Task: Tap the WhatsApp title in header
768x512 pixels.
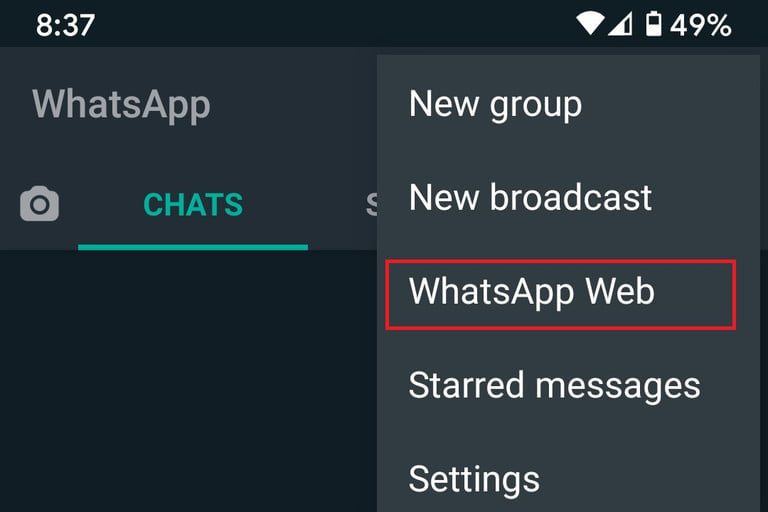Action: (121, 105)
